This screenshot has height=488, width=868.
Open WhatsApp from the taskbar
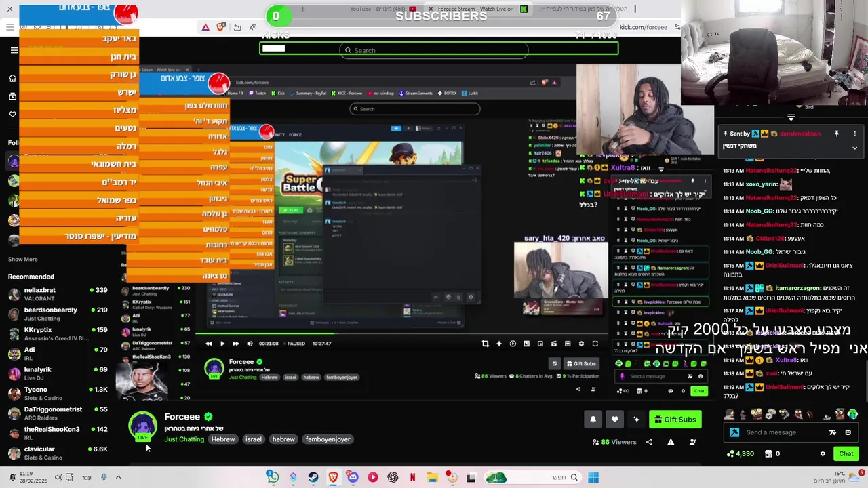(x=273, y=477)
